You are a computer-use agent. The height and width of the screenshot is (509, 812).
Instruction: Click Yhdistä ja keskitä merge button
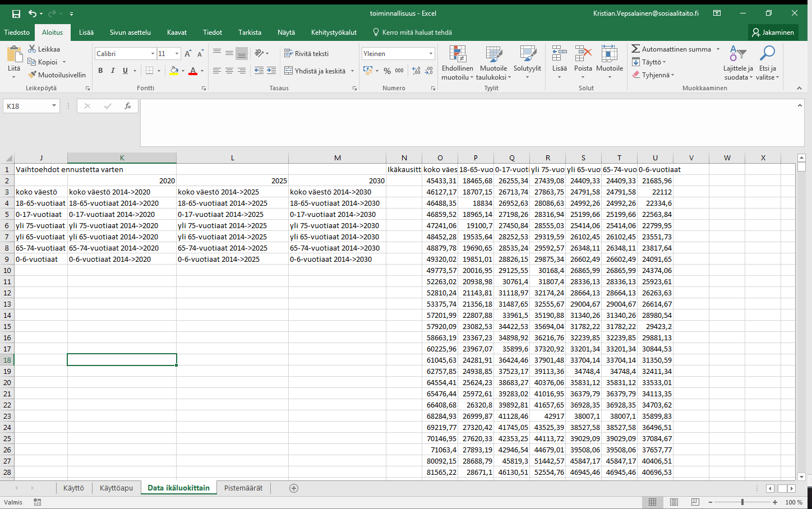pyautogui.click(x=315, y=71)
